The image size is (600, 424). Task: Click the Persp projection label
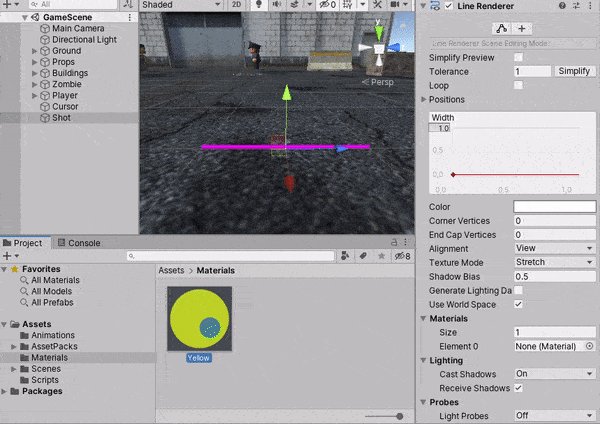pos(382,82)
